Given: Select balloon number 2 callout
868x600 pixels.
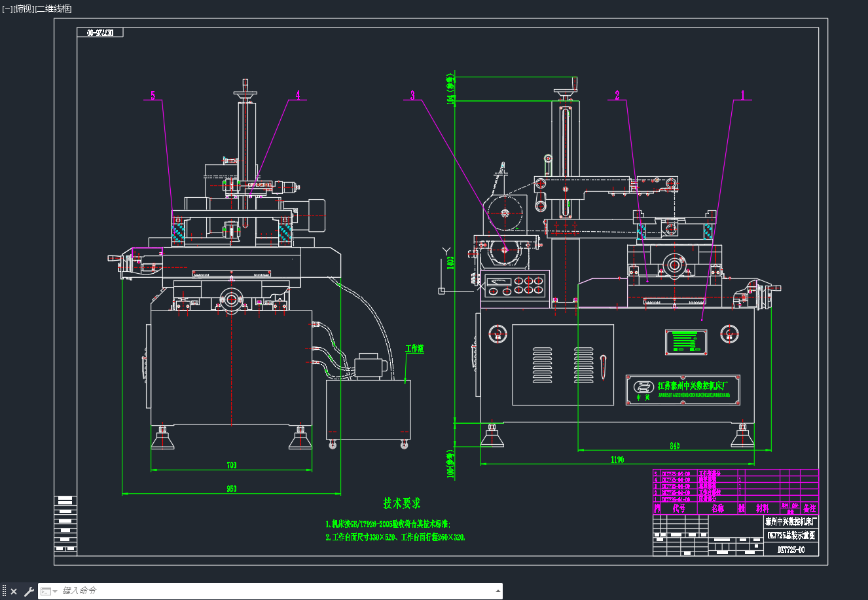Looking at the screenshot, I should (x=617, y=95).
